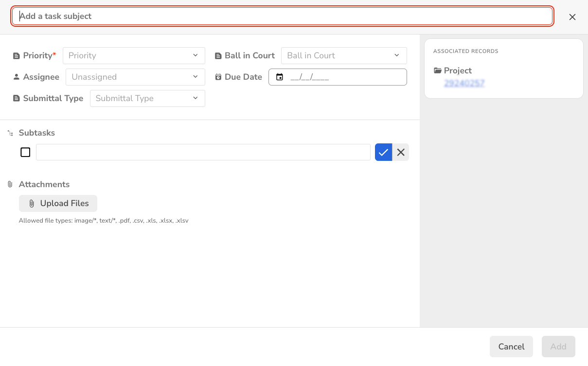
Task: Click the Ball in Court document icon
Action: click(x=218, y=56)
